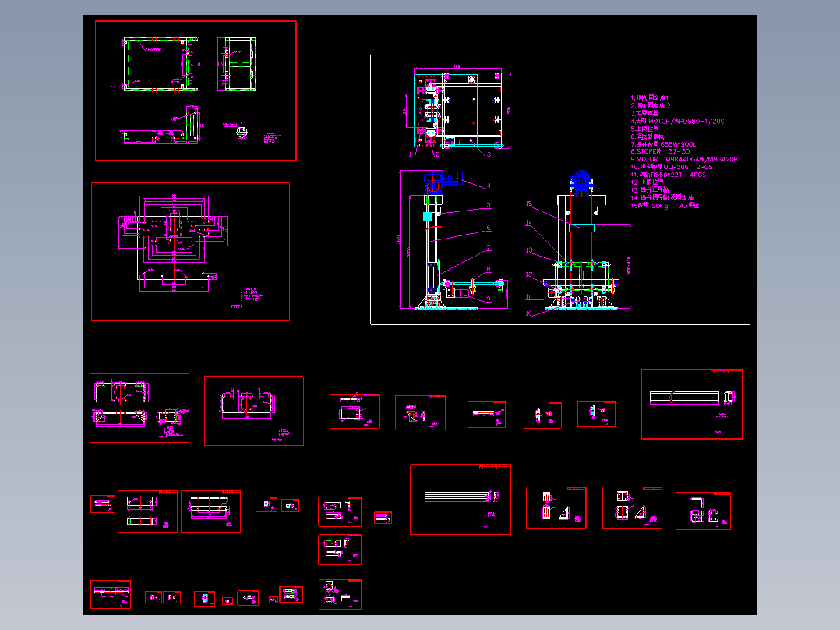This screenshot has height=630, width=840.
Task: Click parts list line 15 containing '20Kg'
Action: 665,205
